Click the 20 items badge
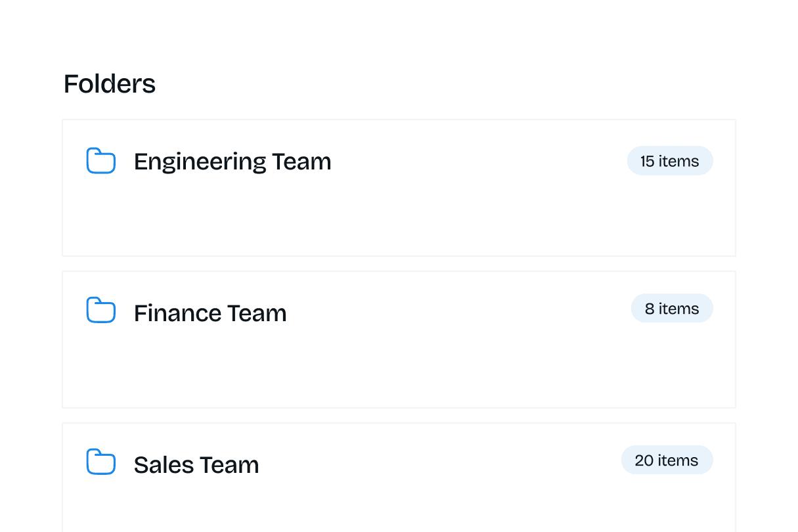Viewport: 798px width, 532px height. coord(667,460)
